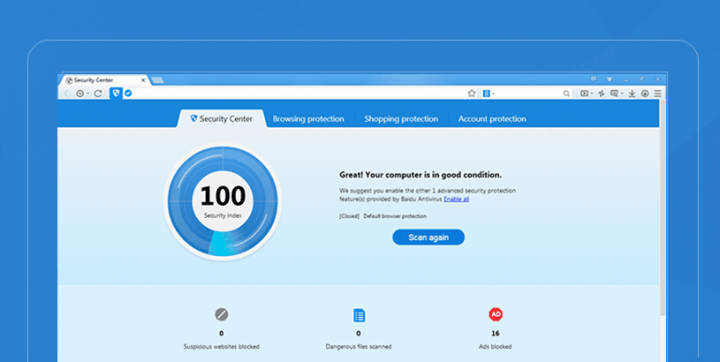The width and height of the screenshot is (720, 362).
Task: Click the [Closed] status label
Action: pos(349,216)
